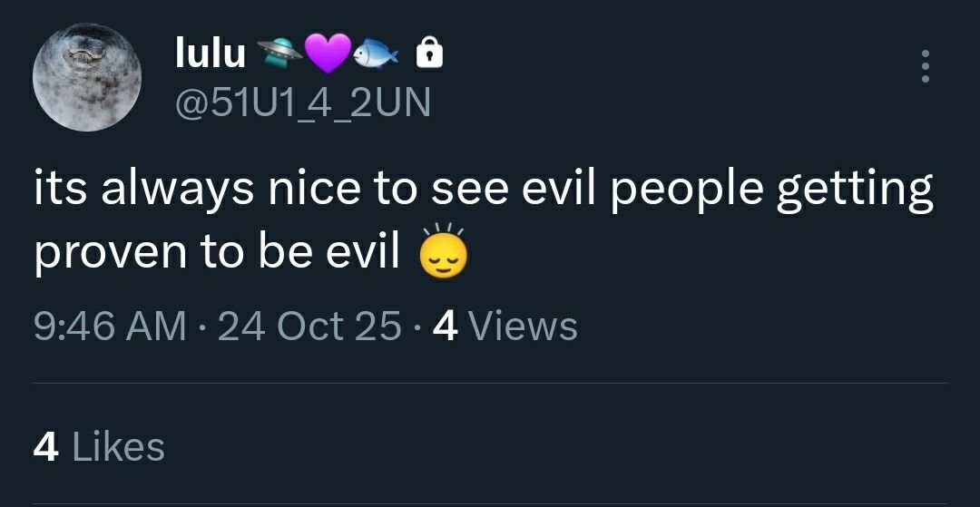Image resolution: width=980 pixels, height=507 pixels.
Task: Click the bold number 4 beside Likes
Action: click(46, 447)
